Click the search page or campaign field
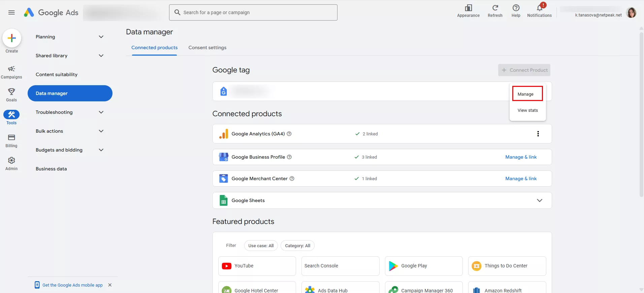The image size is (644, 293). (x=253, y=12)
